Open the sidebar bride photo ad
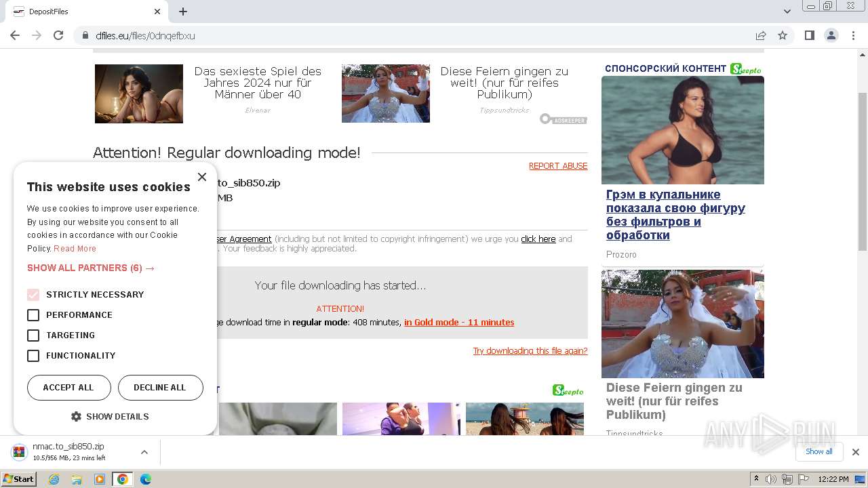 click(683, 324)
